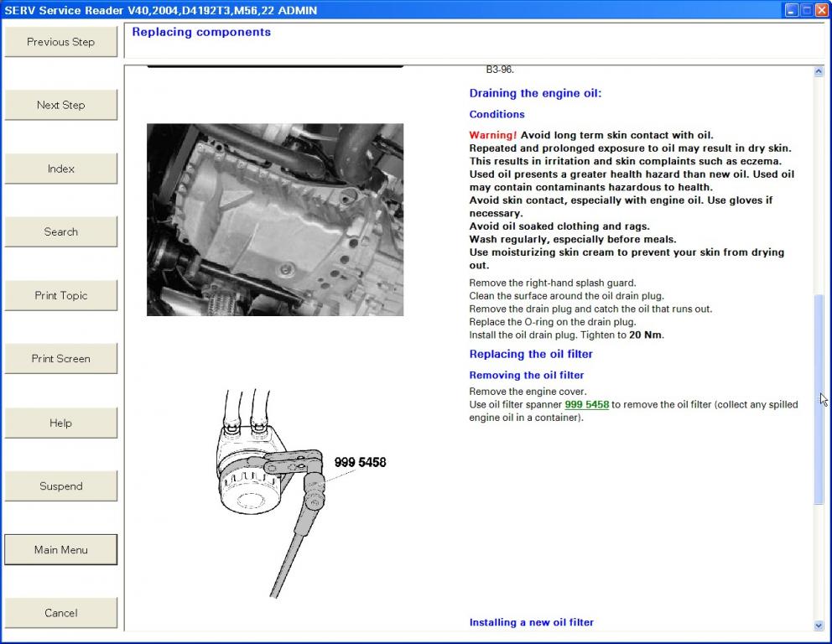Advance using the Next Step button

(x=61, y=105)
